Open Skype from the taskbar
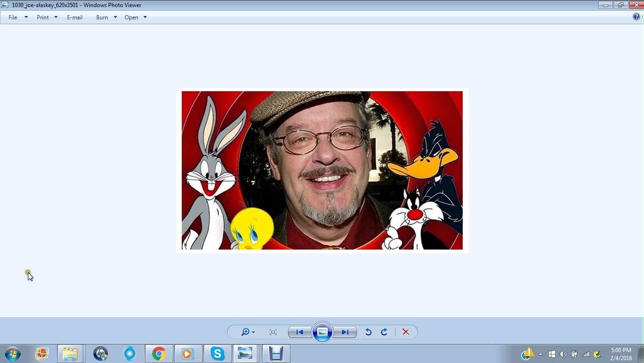The width and height of the screenshot is (644, 363). [x=217, y=354]
